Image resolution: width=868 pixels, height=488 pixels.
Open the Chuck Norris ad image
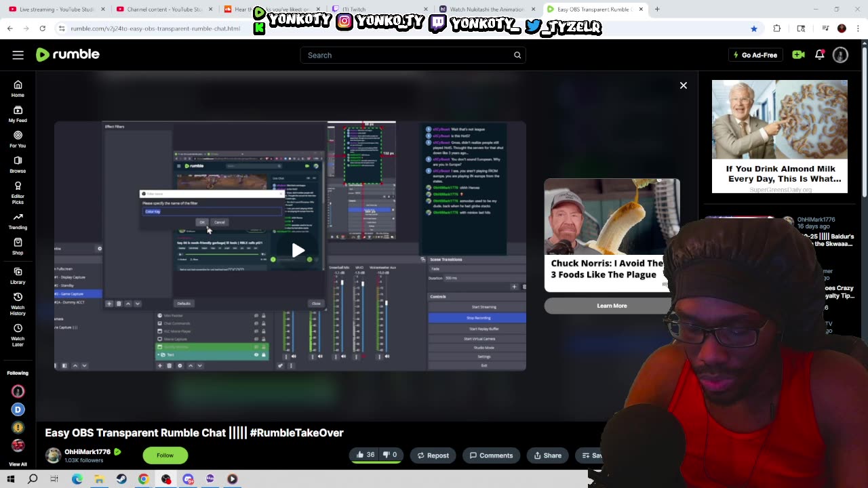(x=612, y=217)
